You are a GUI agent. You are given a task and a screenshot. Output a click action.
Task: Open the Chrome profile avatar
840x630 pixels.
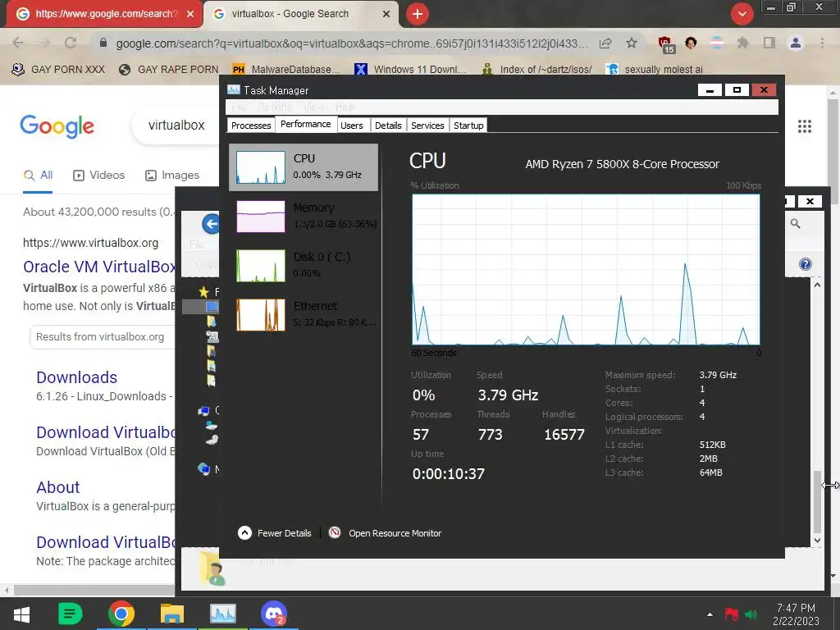pos(796,43)
